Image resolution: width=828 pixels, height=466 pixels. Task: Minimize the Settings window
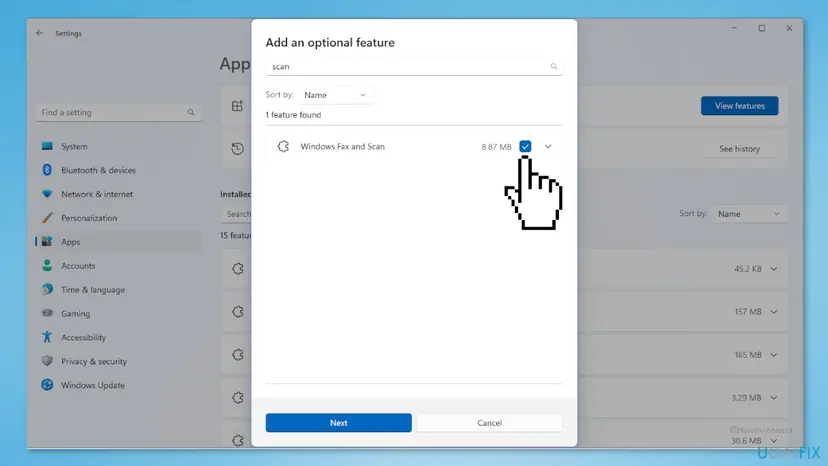coord(735,28)
